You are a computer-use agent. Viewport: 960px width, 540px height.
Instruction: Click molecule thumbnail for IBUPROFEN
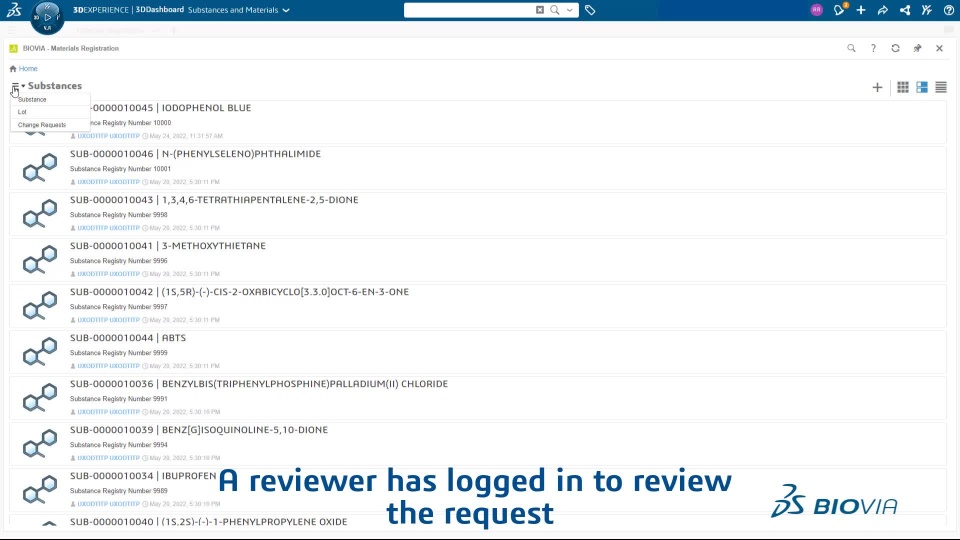pyautogui.click(x=40, y=489)
